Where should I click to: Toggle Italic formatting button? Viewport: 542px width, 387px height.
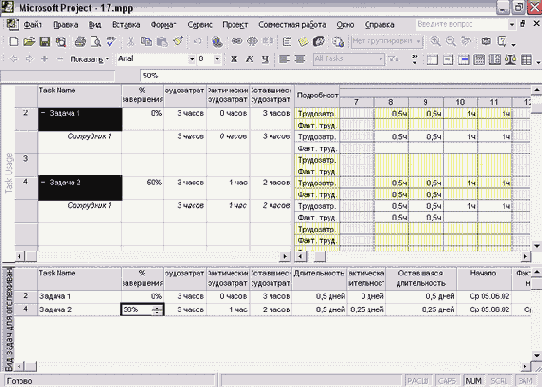click(x=249, y=59)
